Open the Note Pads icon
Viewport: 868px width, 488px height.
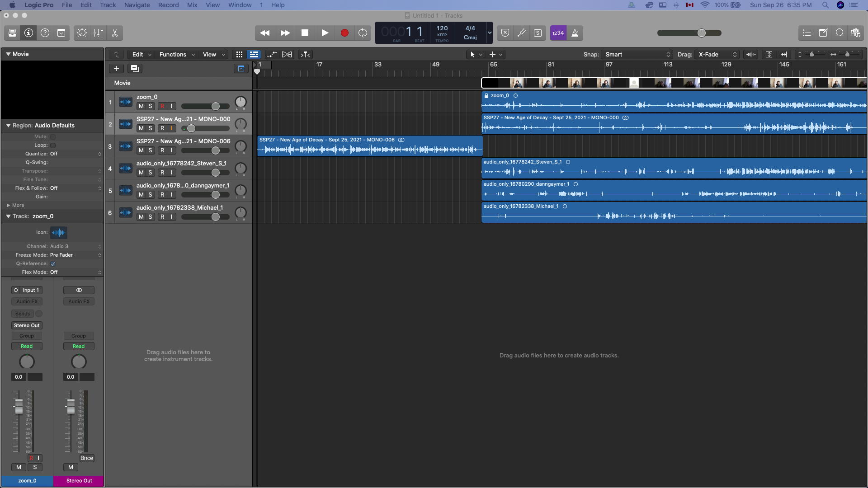tap(823, 33)
